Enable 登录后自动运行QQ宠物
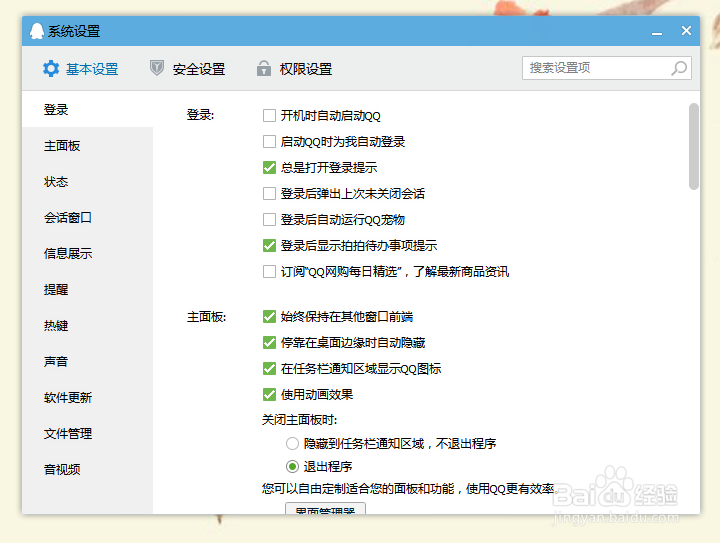The height and width of the screenshot is (543, 720). (x=270, y=219)
